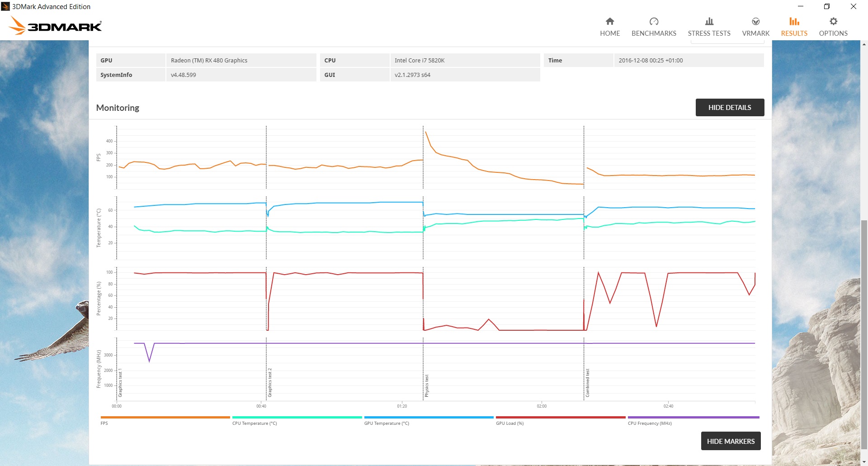
Task: Click the Monitoring section heading
Action: (118, 108)
